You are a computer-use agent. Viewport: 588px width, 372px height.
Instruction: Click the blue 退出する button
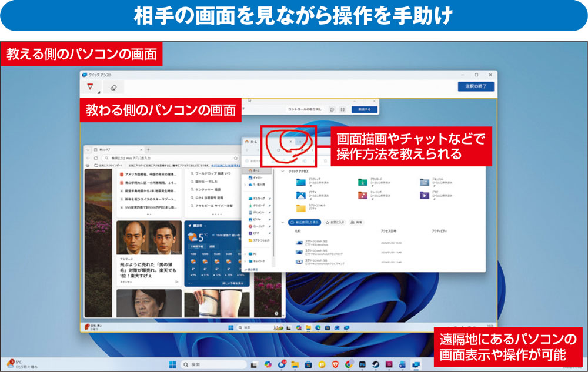pos(364,109)
